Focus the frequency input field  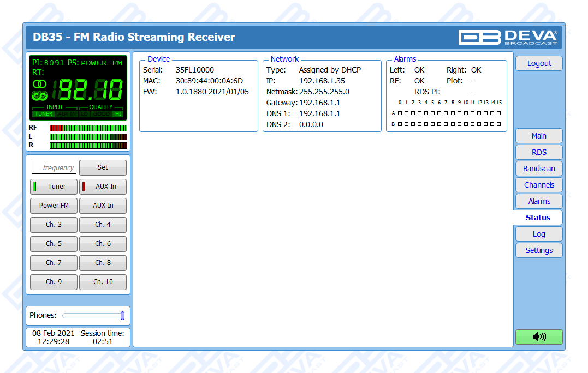click(x=54, y=167)
